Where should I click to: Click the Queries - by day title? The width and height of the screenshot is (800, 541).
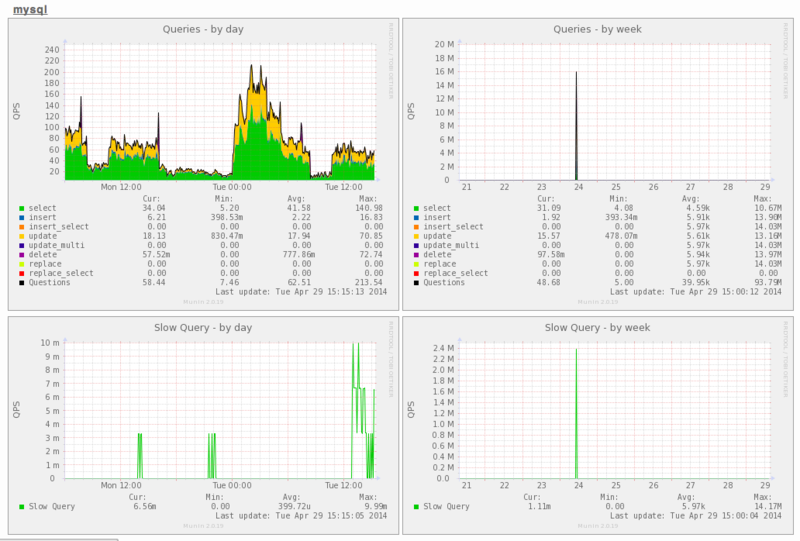[203, 29]
